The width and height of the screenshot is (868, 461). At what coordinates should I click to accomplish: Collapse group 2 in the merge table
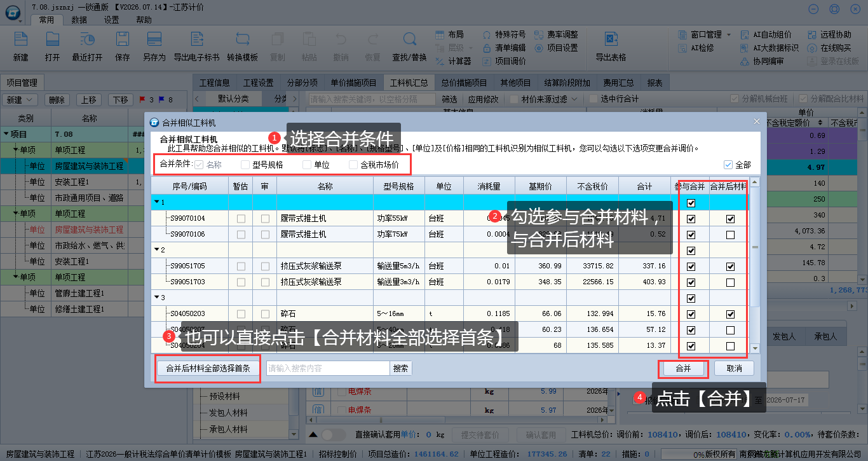(157, 250)
